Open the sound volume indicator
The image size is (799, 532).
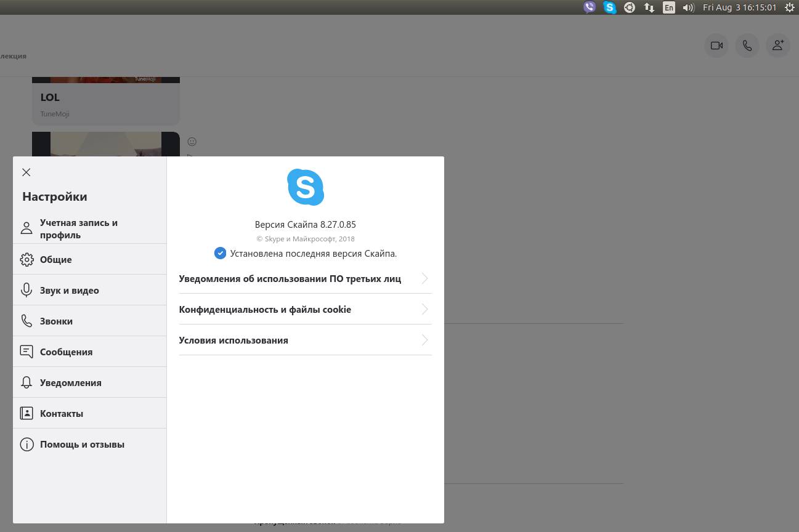689,7
